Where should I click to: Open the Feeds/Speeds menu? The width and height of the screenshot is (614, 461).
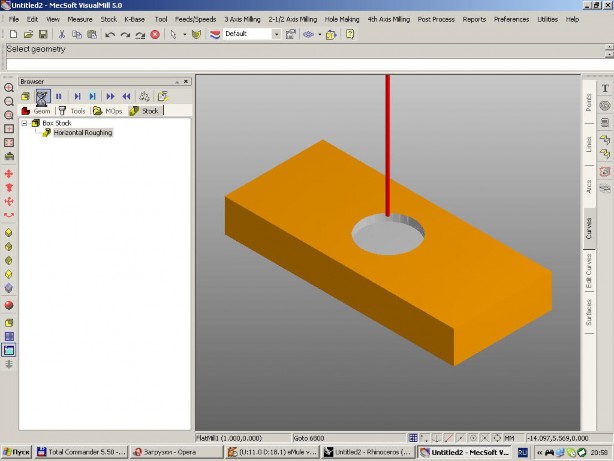[195, 19]
